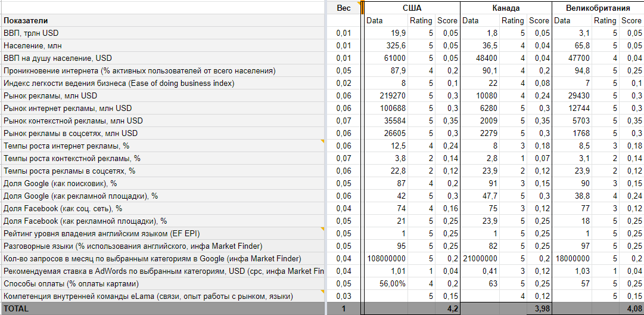Viewport: 644px width, 315px height.
Task: Select the 'Великобритания' header cell
Action: click(x=598, y=8)
